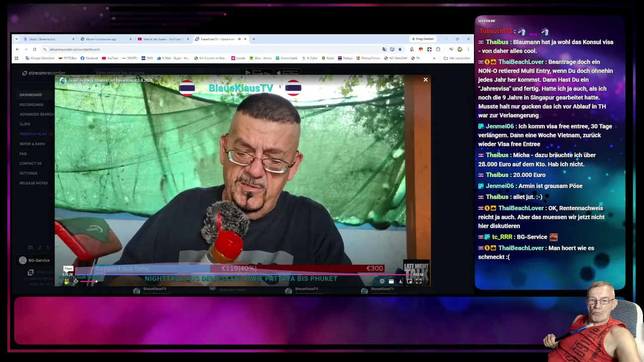Open the FRITZ!Box bookmark
The height and width of the screenshot is (362, 644).
pos(67,58)
